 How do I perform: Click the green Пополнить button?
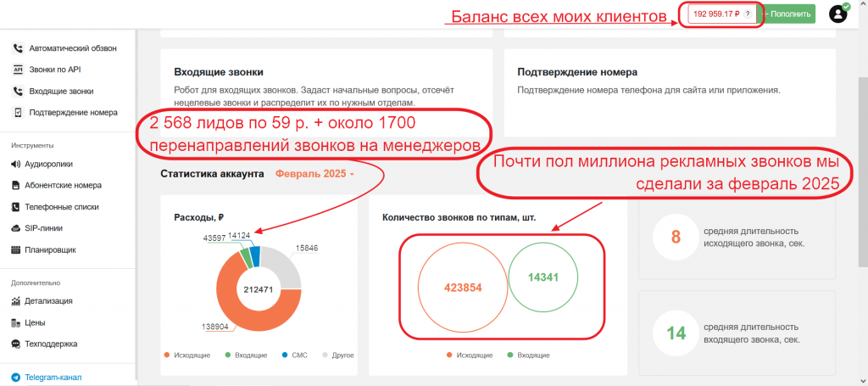pyautogui.click(x=791, y=14)
